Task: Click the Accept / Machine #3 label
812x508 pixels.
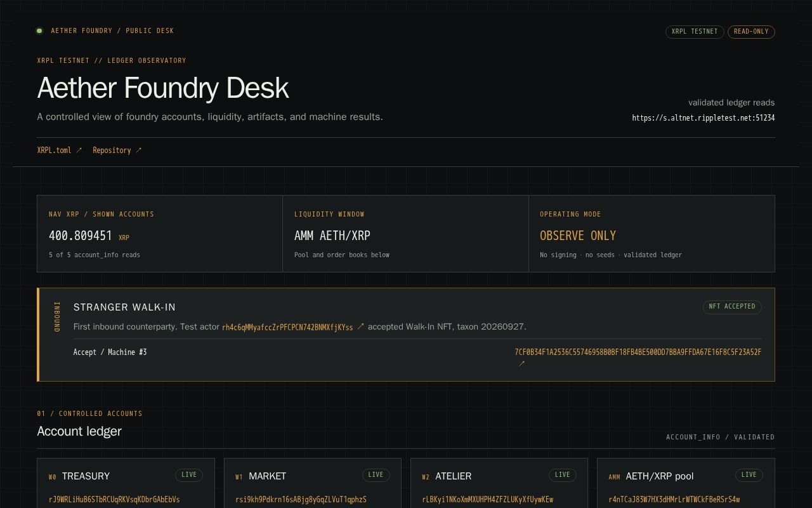Action: coord(110,352)
